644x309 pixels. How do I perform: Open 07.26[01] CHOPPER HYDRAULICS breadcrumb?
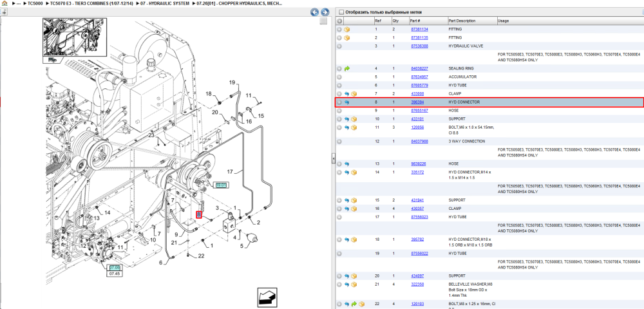[x=240, y=3]
